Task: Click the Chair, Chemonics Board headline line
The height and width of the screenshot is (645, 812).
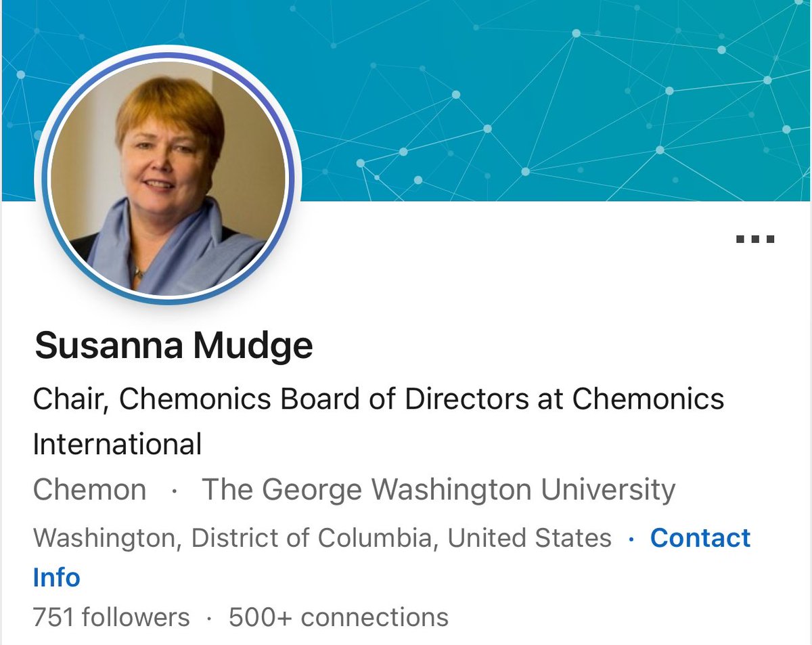Action: (x=378, y=399)
